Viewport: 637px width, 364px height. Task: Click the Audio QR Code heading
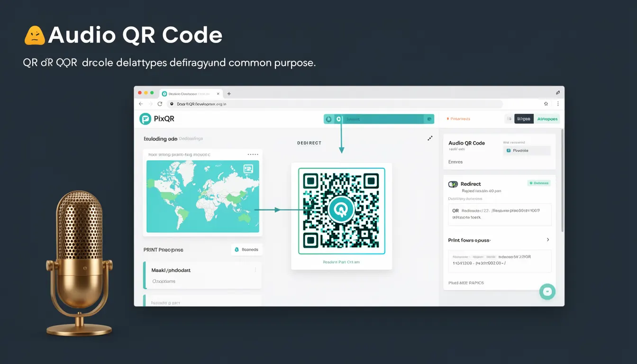pos(466,143)
